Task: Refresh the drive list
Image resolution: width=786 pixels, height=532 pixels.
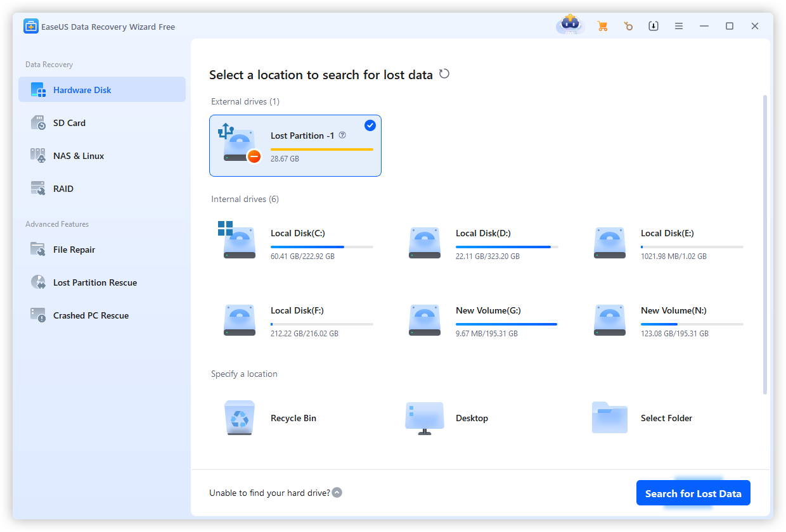Action: (x=444, y=73)
